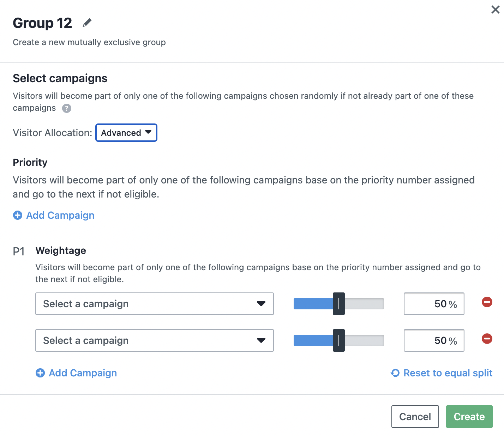
Task: Click the Add Campaign link under Weightage
Action: 83,373
